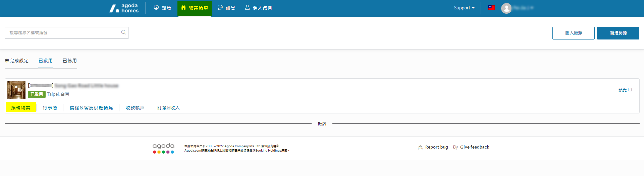Click the footer agoda logo
Viewport: 644px width, 176px height.
click(x=163, y=148)
